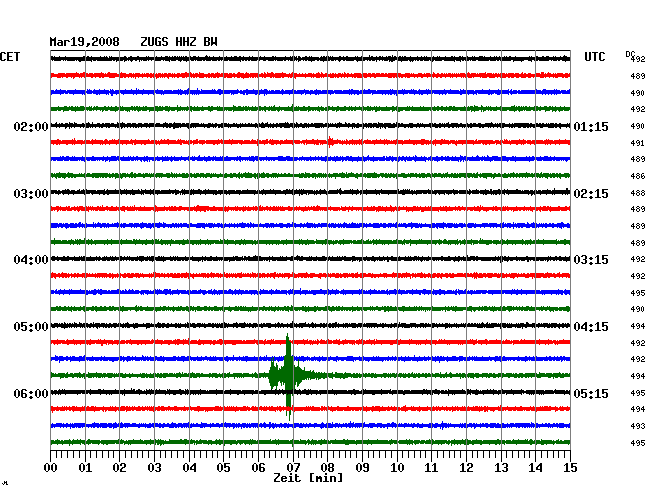Click the Zeit [min] axis title
The image size is (650, 494).
click(308, 478)
